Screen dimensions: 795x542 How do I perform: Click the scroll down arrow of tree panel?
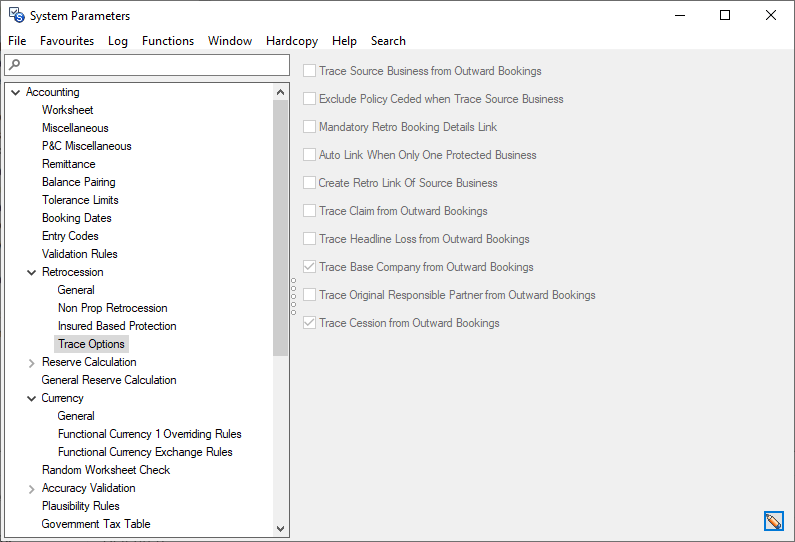280,528
